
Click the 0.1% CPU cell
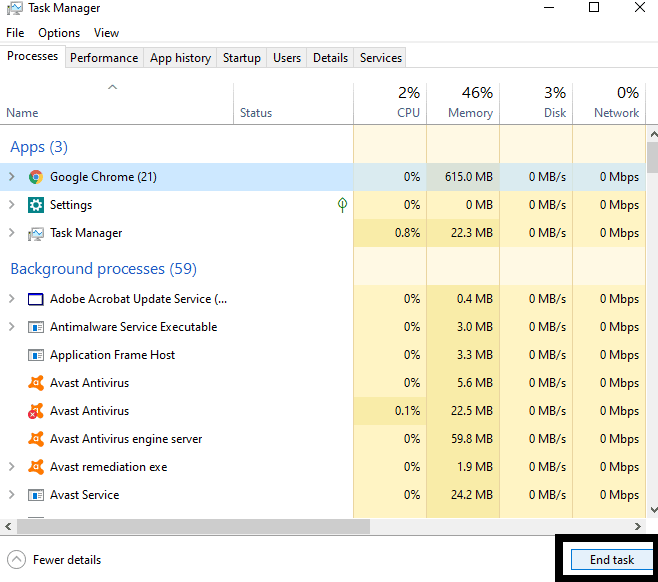tap(390, 411)
